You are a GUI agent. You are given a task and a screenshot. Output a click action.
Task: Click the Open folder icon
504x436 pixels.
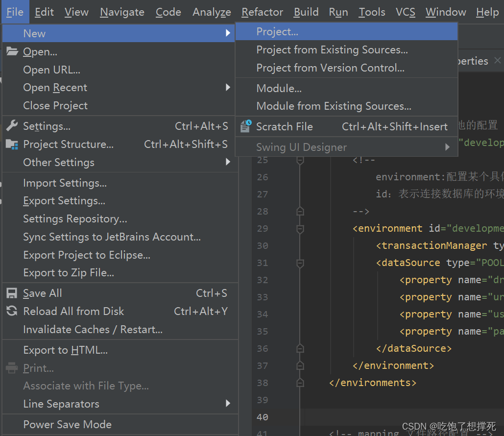pos(12,51)
